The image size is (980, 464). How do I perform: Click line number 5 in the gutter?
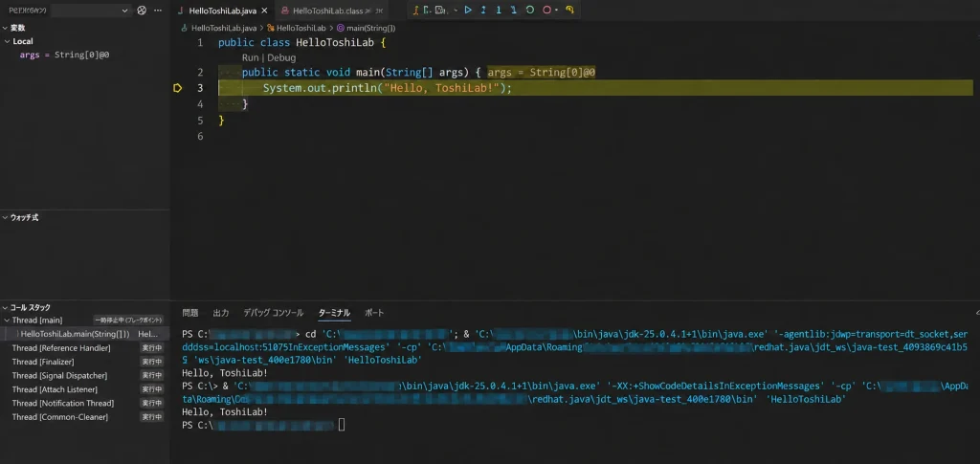tap(200, 120)
